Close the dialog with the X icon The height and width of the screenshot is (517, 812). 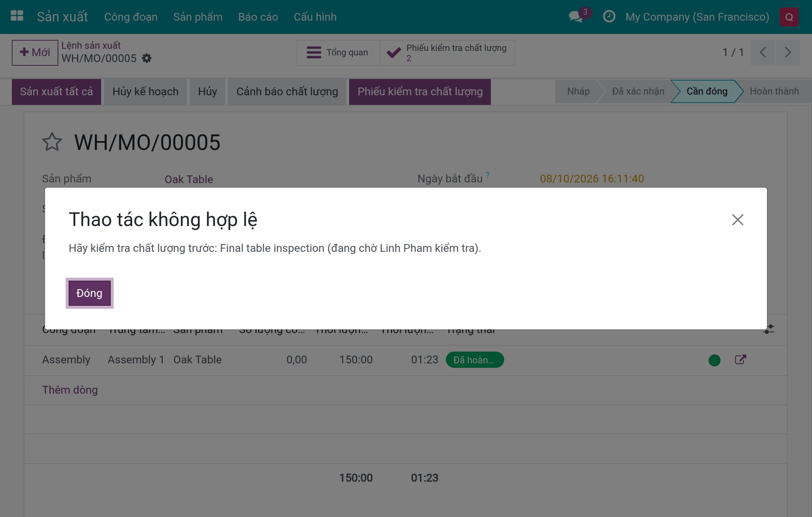pos(737,220)
